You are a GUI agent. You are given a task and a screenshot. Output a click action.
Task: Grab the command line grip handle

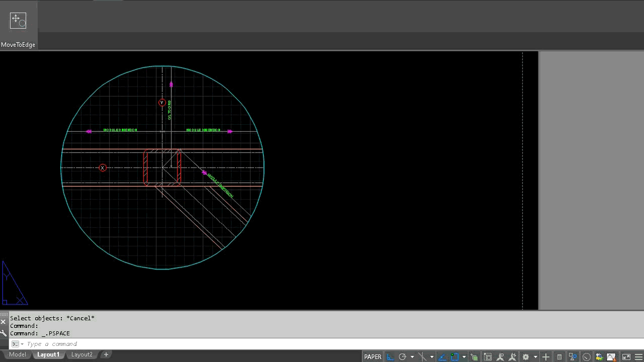click(x=3, y=315)
